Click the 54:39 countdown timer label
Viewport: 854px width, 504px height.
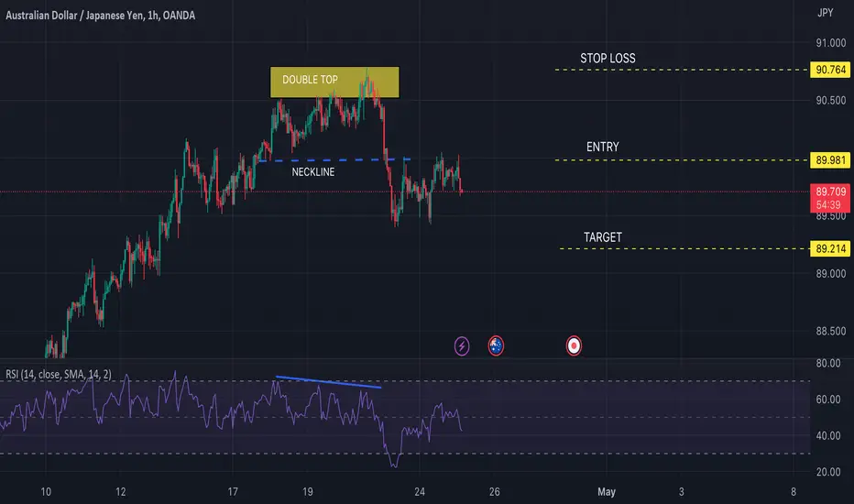(x=827, y=205)
